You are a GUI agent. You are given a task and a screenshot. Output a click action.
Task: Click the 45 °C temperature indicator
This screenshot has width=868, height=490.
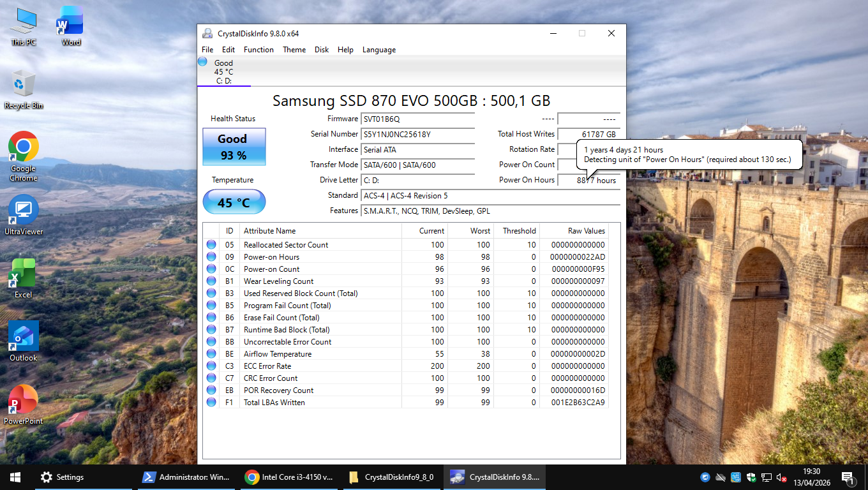coord(234,202)
